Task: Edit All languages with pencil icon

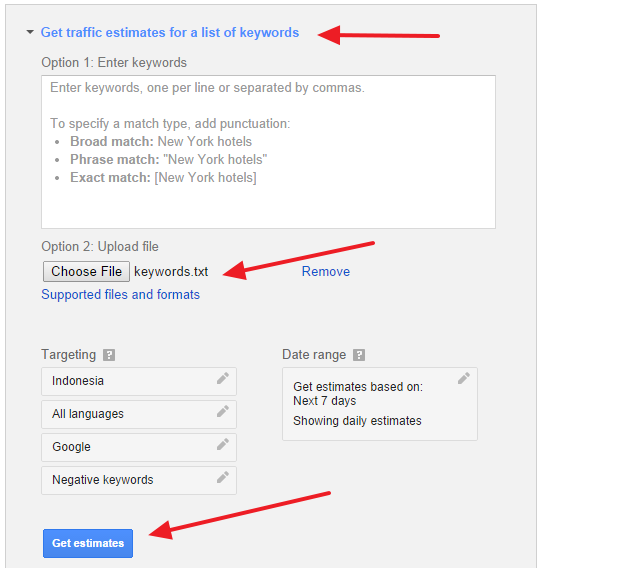Action: pos(223,412)
